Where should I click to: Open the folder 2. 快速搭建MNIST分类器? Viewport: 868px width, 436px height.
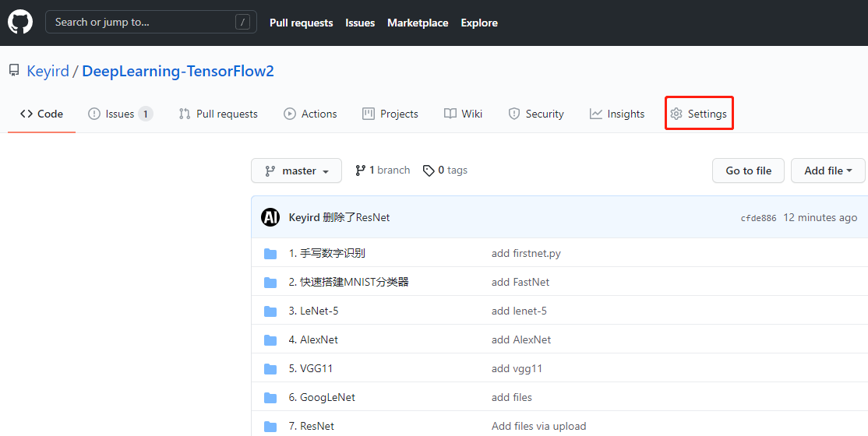[348, 282]
